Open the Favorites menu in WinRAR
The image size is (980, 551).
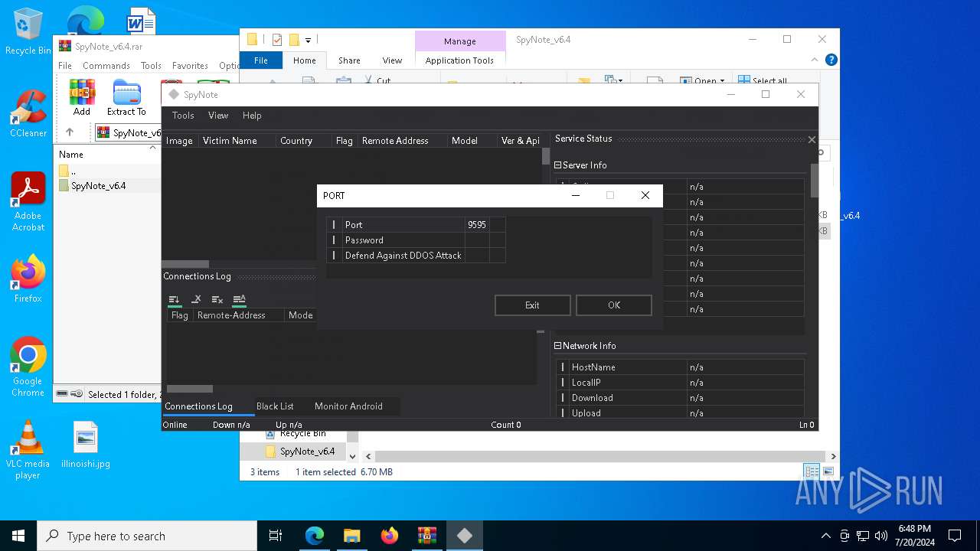click(x=190, y=66)
